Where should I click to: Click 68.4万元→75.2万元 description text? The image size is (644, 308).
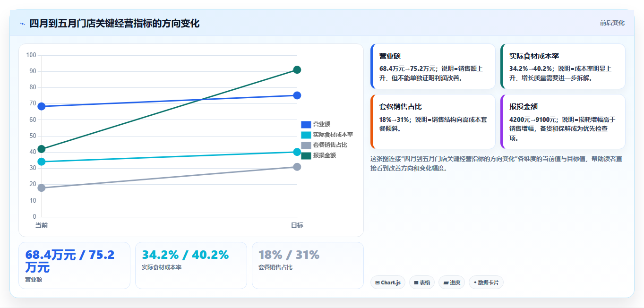click(x=431, y=73)
